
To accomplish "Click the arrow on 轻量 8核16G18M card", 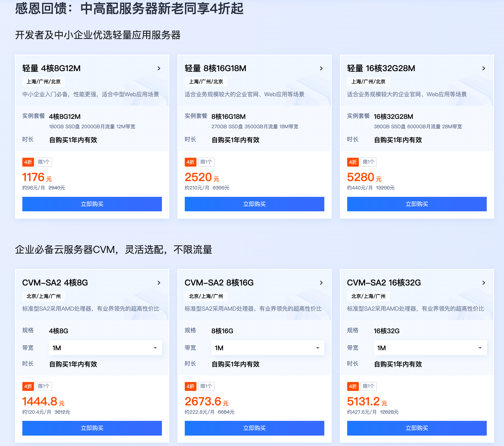I will coord(321,68).
